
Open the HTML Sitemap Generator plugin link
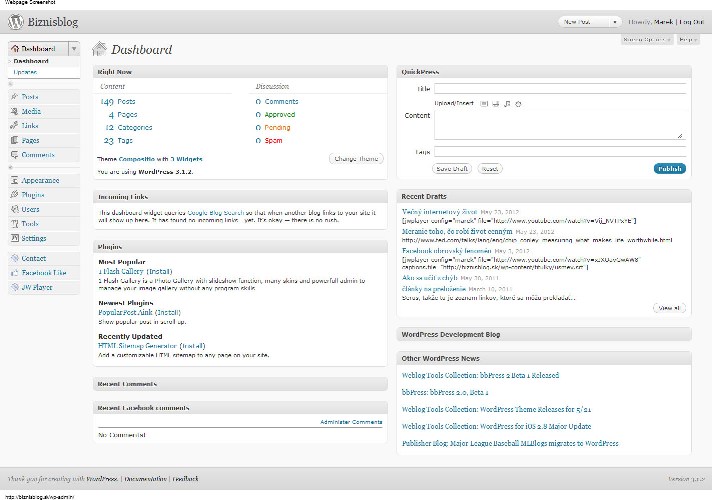click(x=138, y=346)
